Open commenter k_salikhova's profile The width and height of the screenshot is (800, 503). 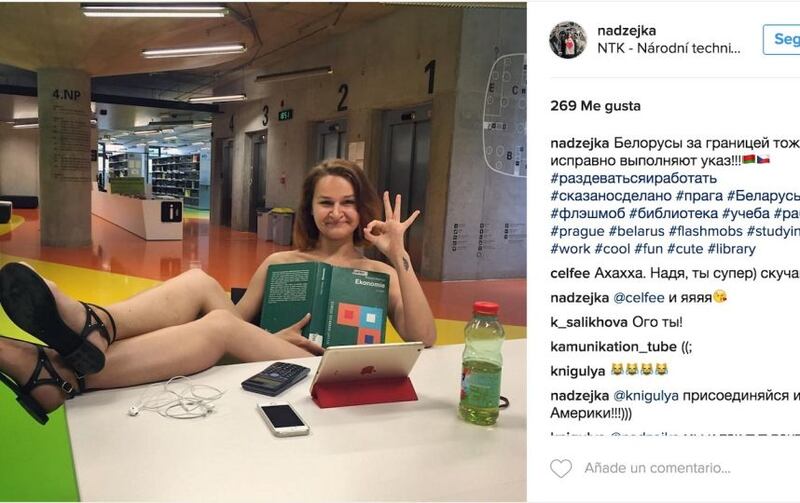coord(589,322)
